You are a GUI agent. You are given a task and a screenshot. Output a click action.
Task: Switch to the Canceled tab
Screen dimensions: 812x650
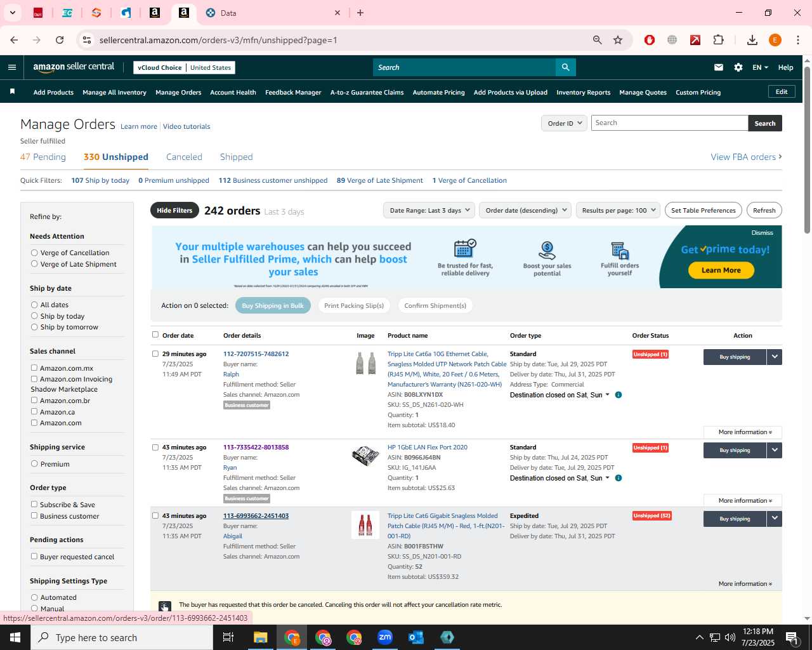click(x=184, y=157)
